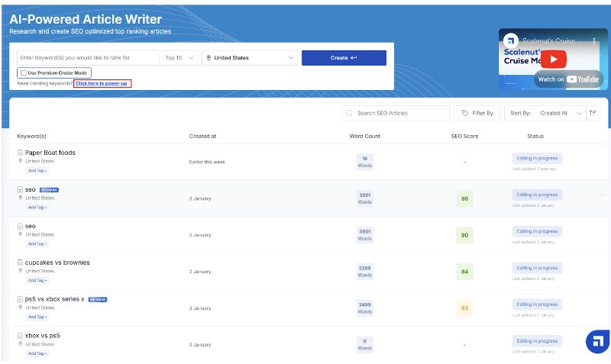611x364 pixels.
Task: Click the document icon beside cupcakes vs brownies
Action: pos(21,263)
